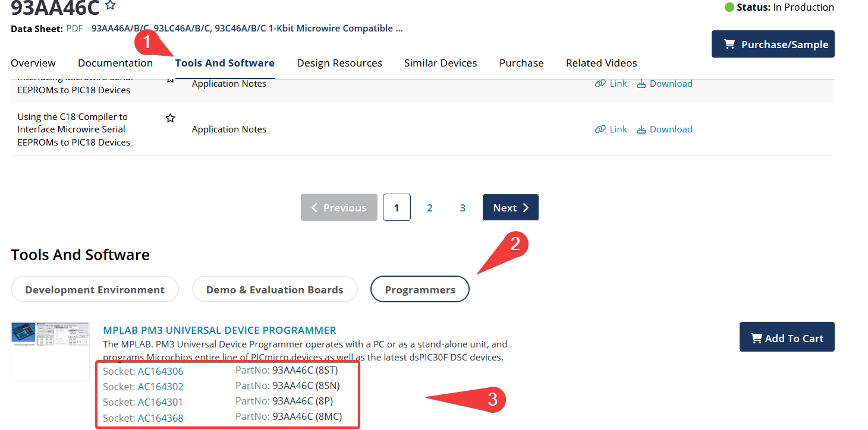Star the 93AA46C product title
868x430 pixels.
(x=111, y=5)
